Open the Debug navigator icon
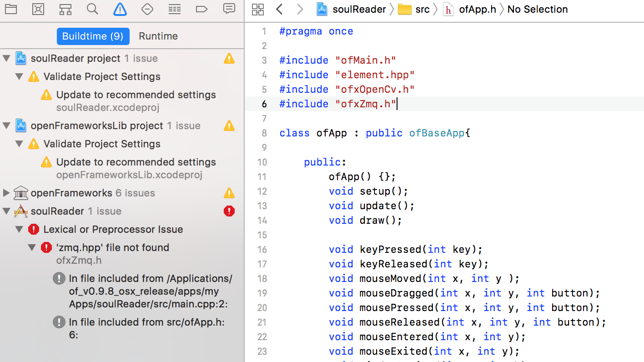This screenshot has height=362, width=644. 174,9
